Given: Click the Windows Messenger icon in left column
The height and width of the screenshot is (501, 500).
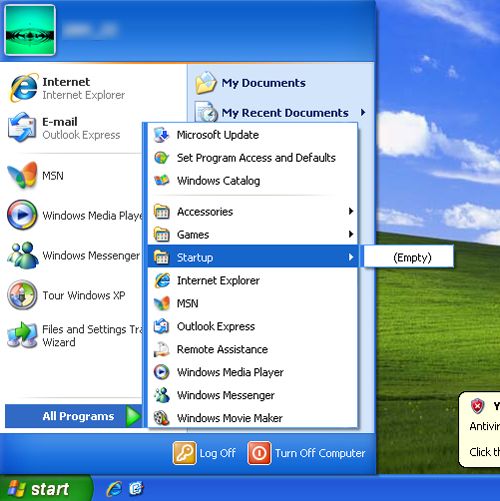Looking at the screenshot, I should [22, 255].
